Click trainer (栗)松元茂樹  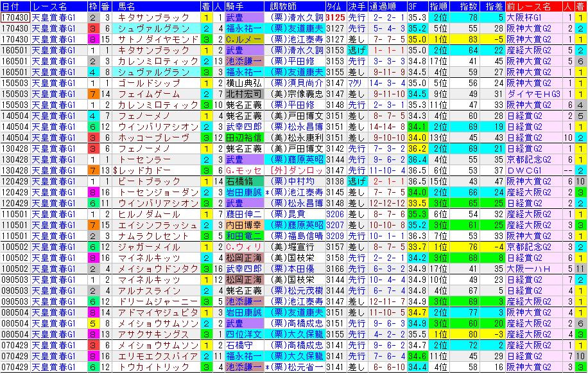click(x=297, y=290)
